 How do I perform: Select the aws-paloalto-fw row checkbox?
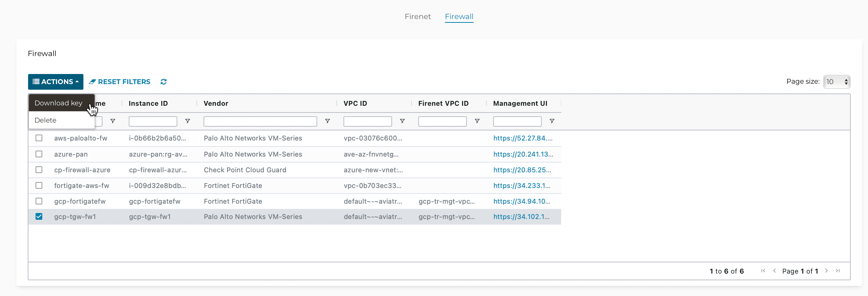click(x=39, y=138)
